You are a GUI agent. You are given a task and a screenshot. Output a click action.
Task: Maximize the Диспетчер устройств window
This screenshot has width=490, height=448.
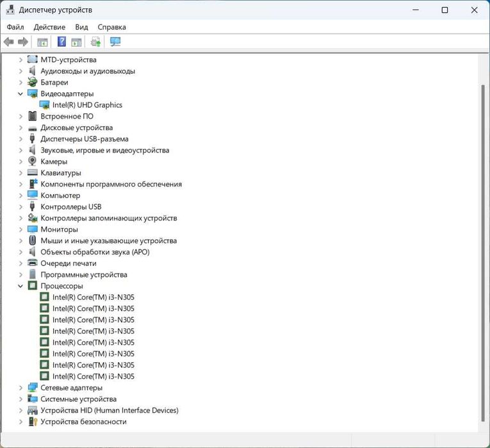point(445,10)
